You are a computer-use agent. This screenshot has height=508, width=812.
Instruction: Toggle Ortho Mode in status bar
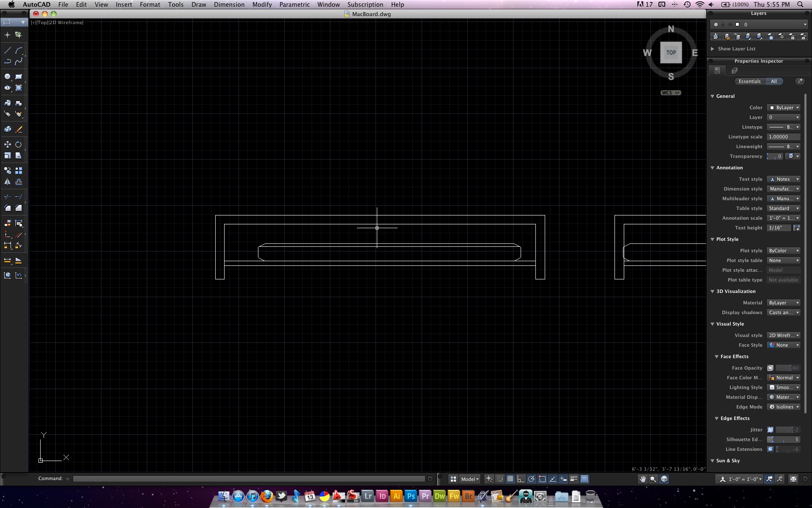(x=521, y=479)
